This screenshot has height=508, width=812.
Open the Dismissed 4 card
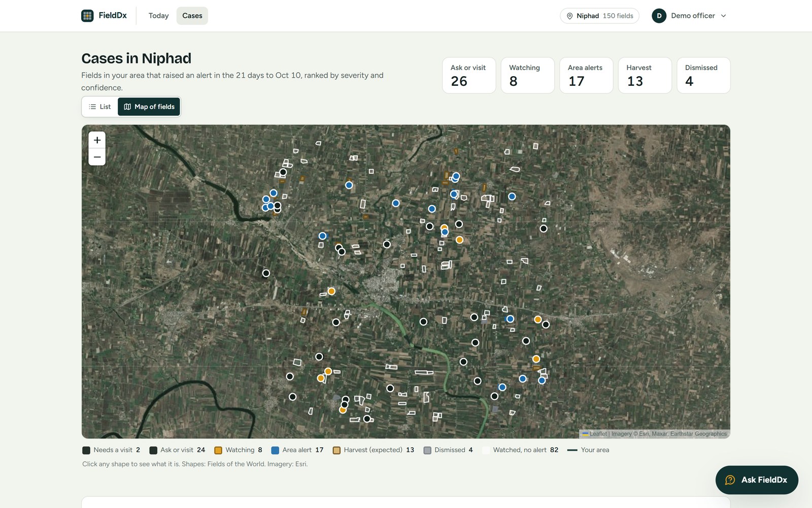pyautogui.click(x=703, y=75)
